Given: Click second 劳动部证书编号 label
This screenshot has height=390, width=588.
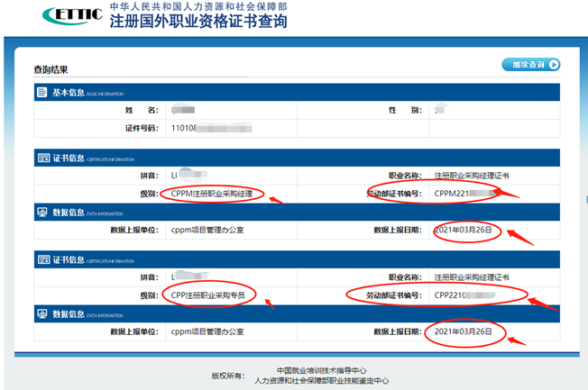Looking at the screenshot, I should tap(394, 295).
